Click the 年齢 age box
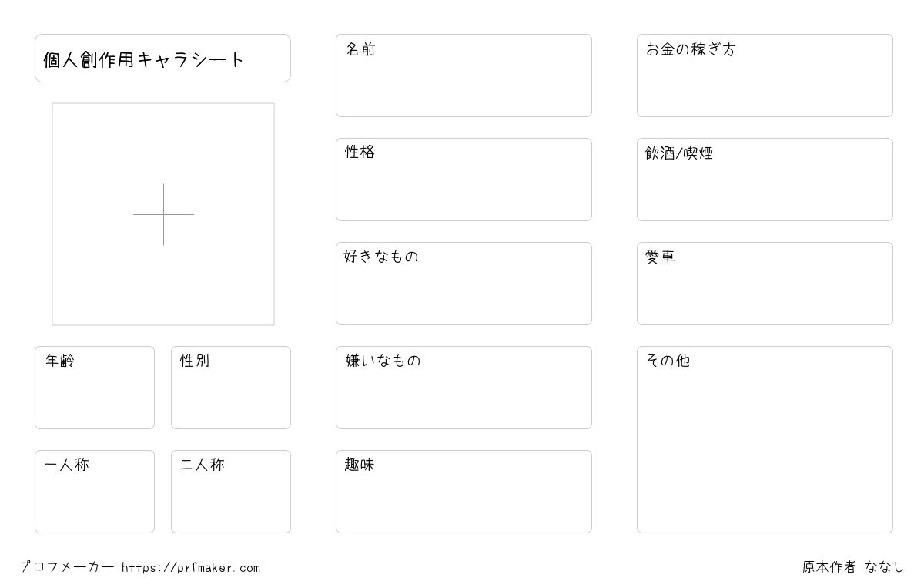 (x=95, y=388)
